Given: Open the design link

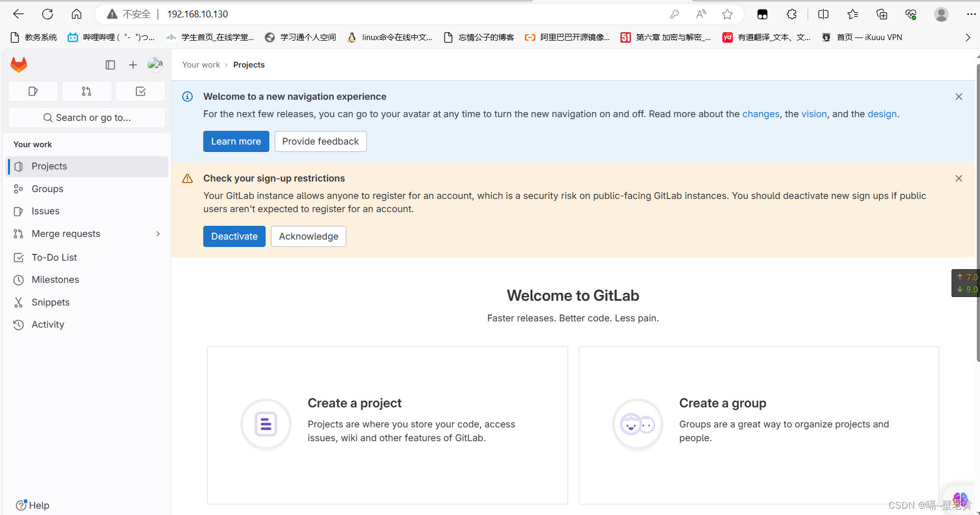Looking at the screenshot, I should 882,114.
